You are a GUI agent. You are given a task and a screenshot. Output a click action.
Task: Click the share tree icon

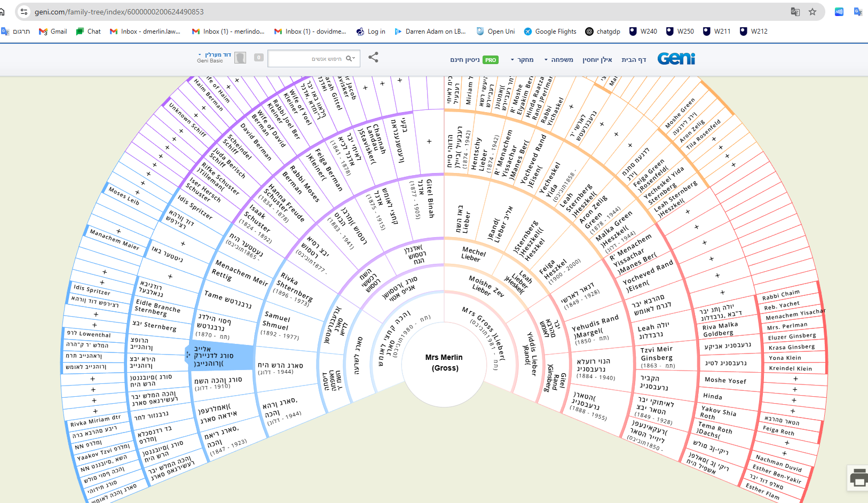pos(373,58)
